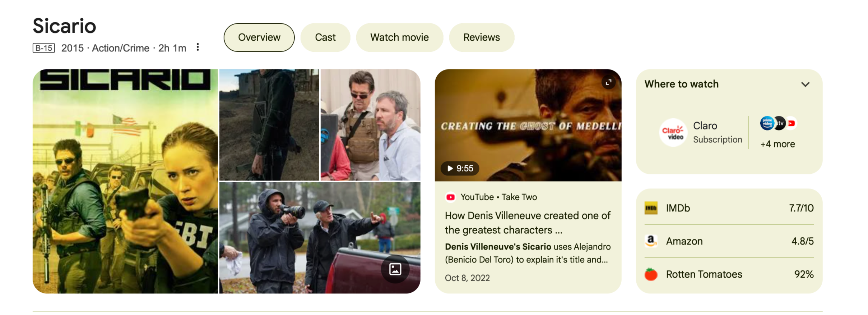Click the Prime Video icon
This screenshot has width=868, height=315.
tap(767, 123)
